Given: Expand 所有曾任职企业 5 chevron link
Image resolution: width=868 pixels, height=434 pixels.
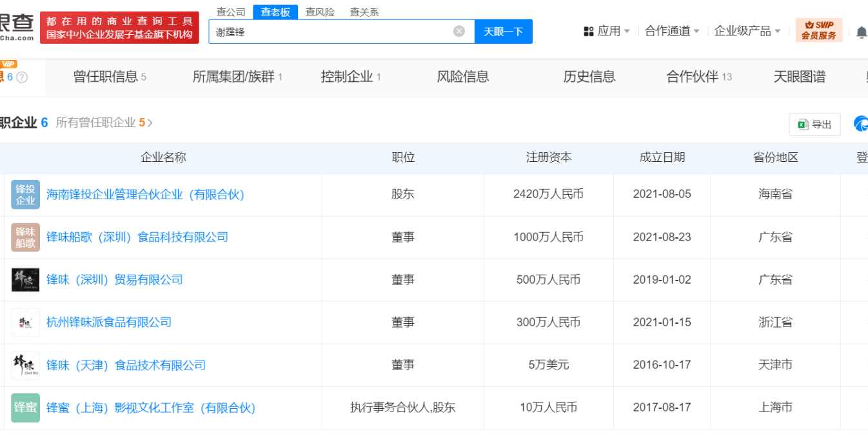Looking at the screenshot, I should (x=104, y=123).
